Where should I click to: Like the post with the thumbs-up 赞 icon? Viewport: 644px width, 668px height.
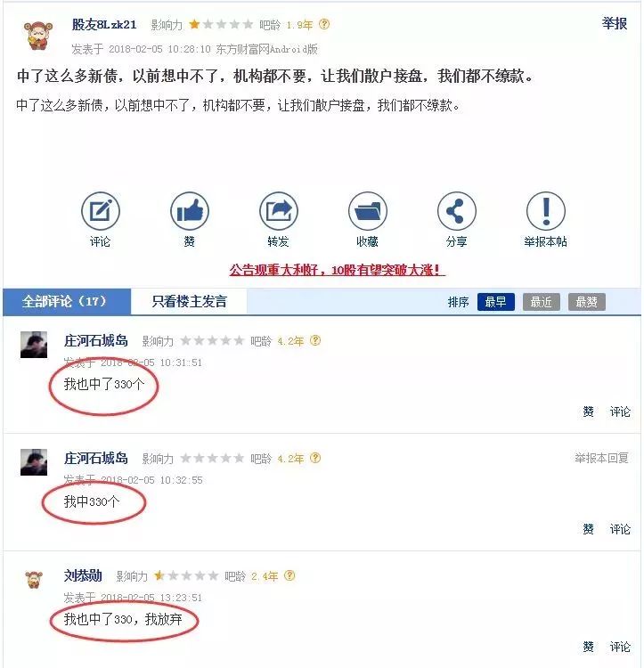click(x=190, y=211)
